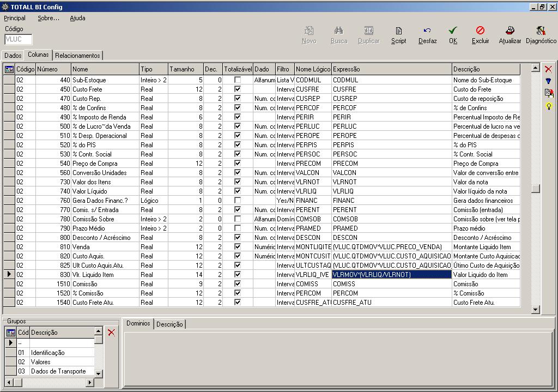Open the Ajuda menu
Viewport: 558px width, 392px height.
77,18
